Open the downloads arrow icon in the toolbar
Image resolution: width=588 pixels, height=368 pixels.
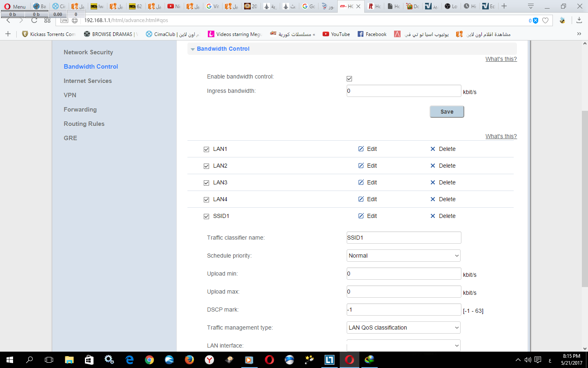tap(579, 20)
